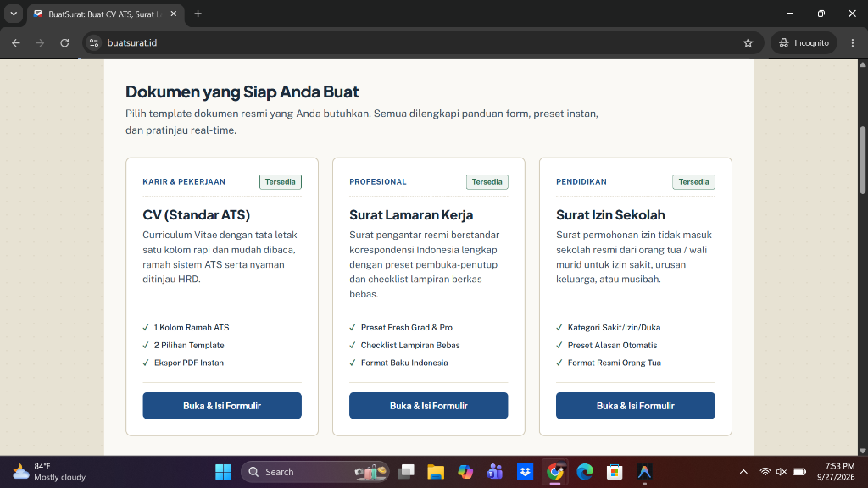The height and width of the screenshot is (488, 868).
Task: Click the muted volume tray icon
Action: click(x=781, y=472)
